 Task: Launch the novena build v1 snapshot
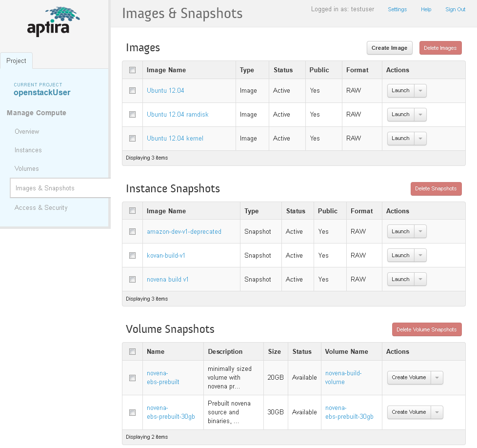tap(400, 280)
